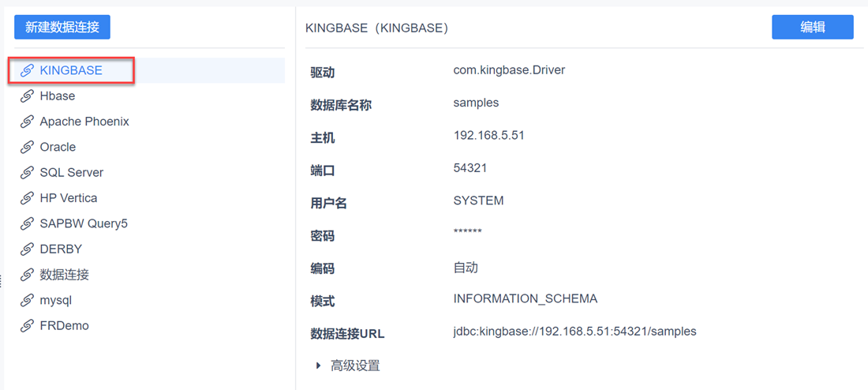Screen dimensions: 868x390
Task: Choose the Hbase connection name
Action: pyautogui.click(x=58, y=96)
